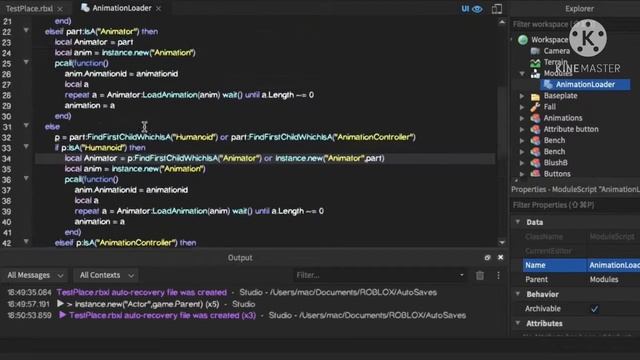This screenshot has height=360, width=640.
Task: Close the TestPlace.rbxl tab
Action: (60, 9)
